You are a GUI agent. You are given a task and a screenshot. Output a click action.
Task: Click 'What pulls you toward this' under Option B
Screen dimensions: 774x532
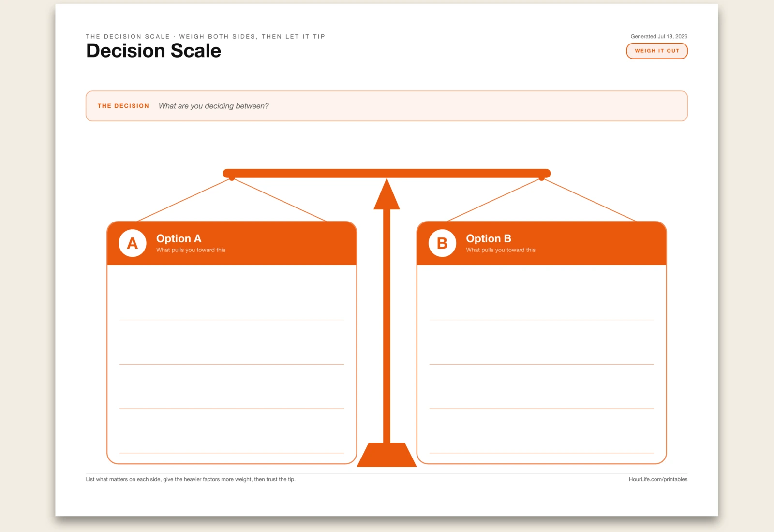point(501,250)
